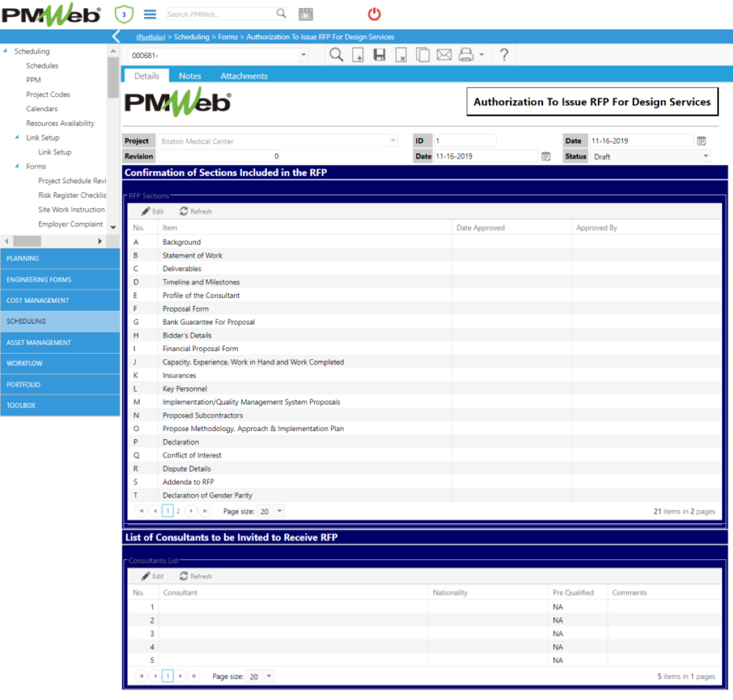Click the Search PMWeb input field
The image size is (733, 700).
(220, 14)
